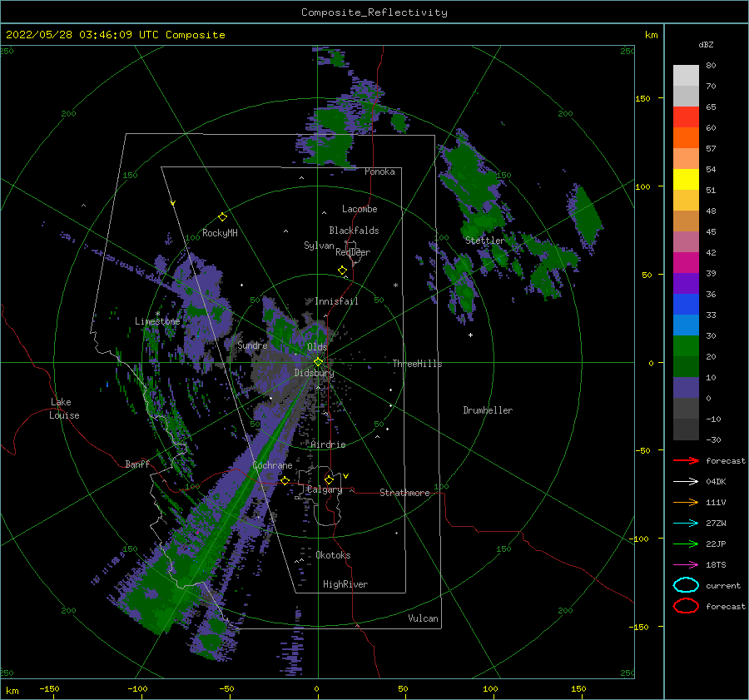
Task: Click the Strathmore label
Action: [404, 493]
